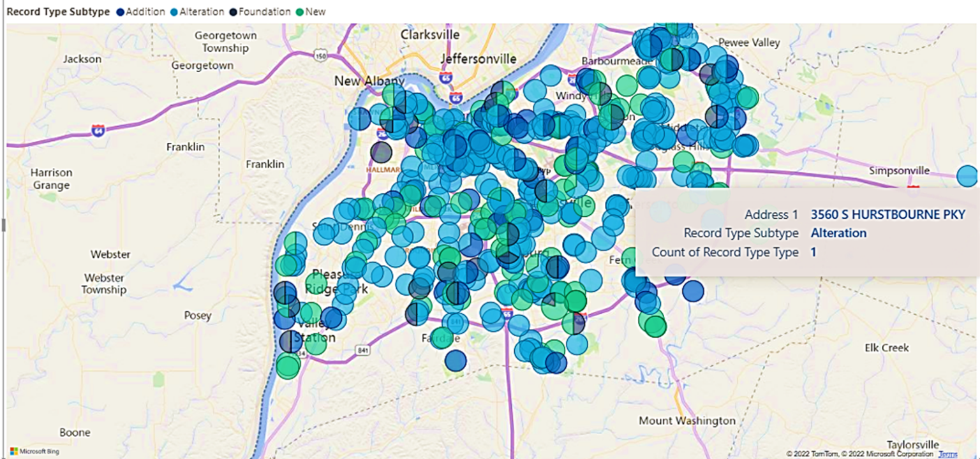
Task: Open the Terms link
Action: pyautogui.click(x=948, y=454)
